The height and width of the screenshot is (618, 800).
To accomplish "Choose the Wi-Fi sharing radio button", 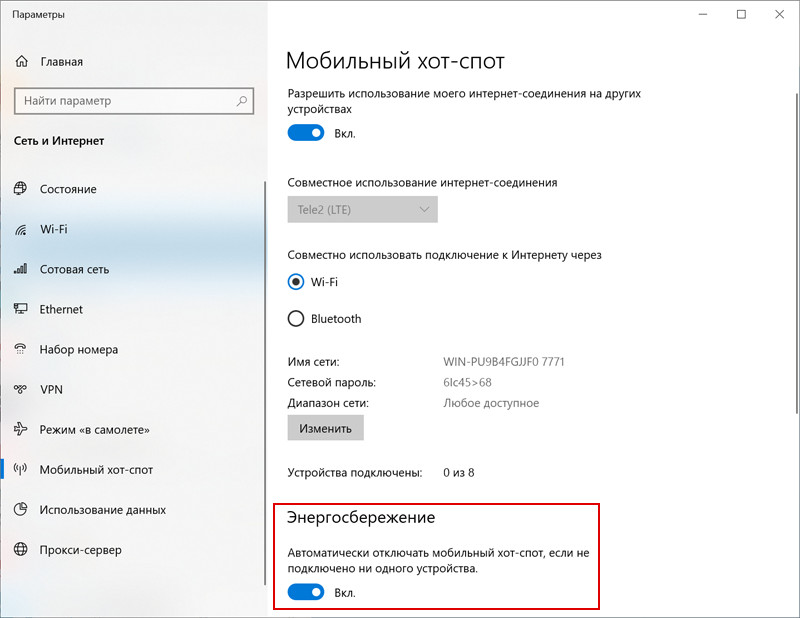I will pos(295,282).
